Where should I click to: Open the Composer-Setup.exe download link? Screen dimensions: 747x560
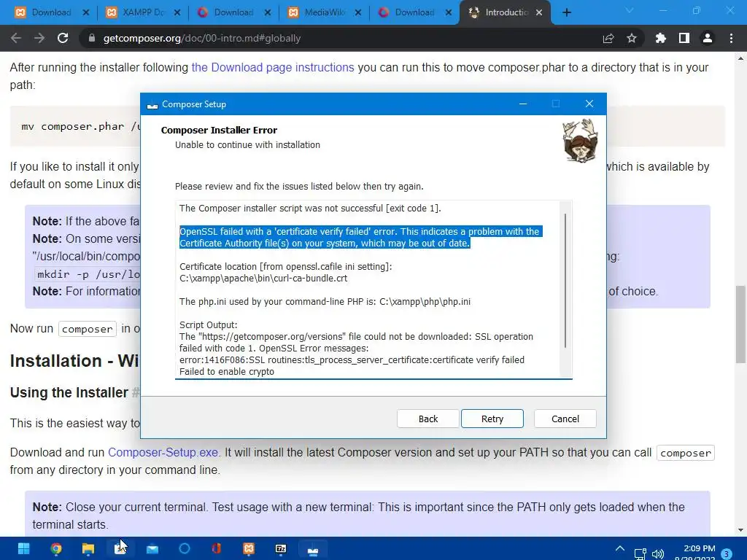pos(163,452)
